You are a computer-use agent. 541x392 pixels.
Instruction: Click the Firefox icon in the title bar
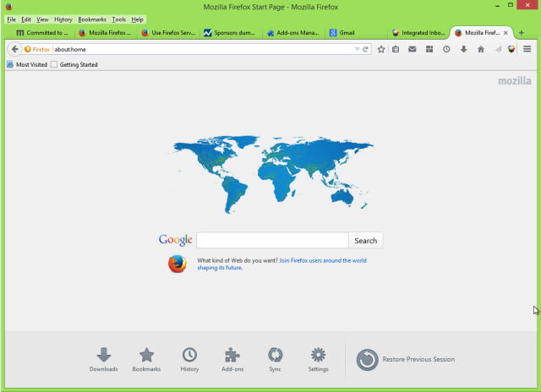point(9,7)
